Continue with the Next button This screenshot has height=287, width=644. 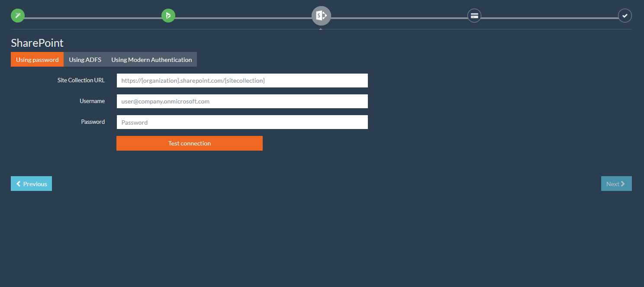coord(616,184)
